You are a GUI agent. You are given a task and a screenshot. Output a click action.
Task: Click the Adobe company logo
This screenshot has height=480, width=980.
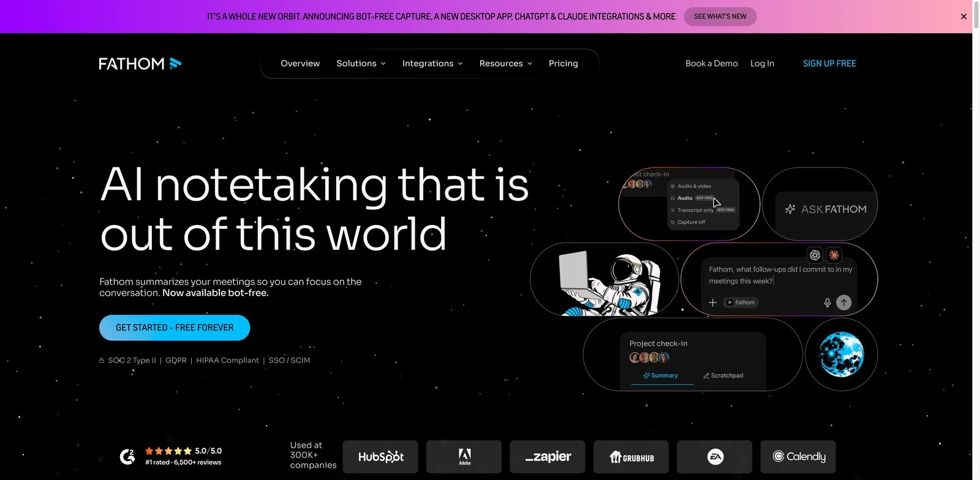point(464,457)
